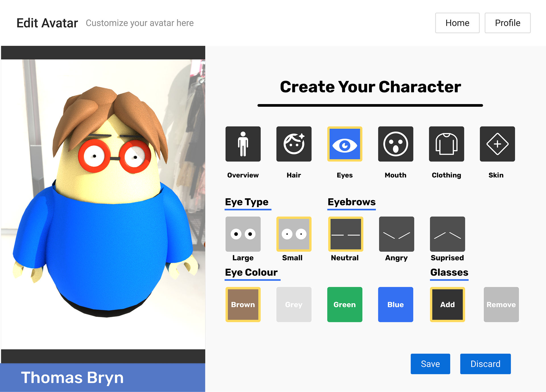Save the avatar changes

[430, 364]
